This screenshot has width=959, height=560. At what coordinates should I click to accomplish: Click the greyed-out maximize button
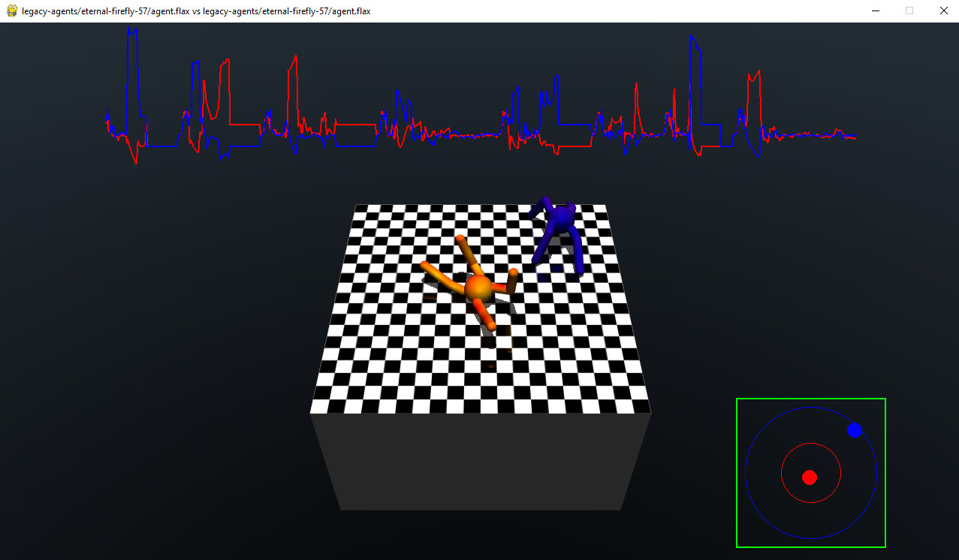pos(909,11)
